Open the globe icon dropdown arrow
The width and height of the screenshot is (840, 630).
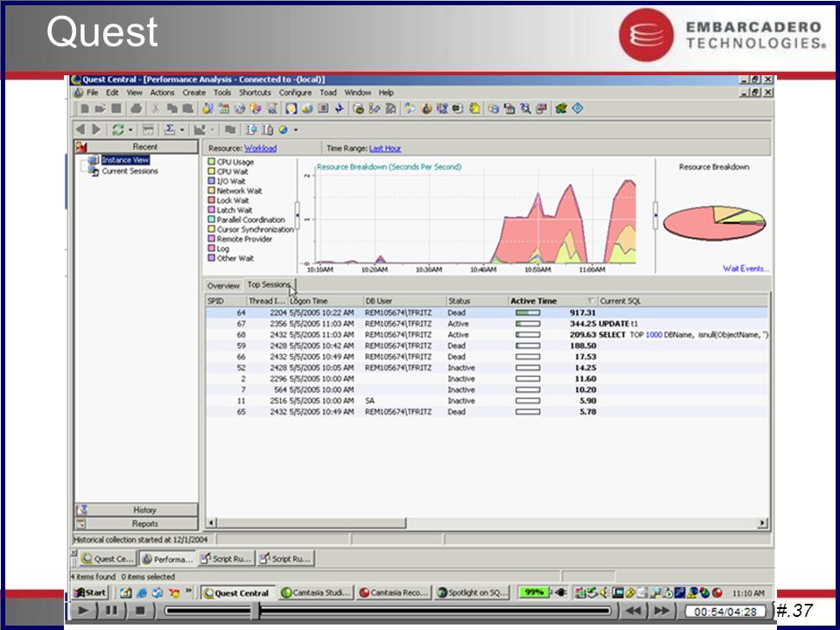[x=295, y=130]
